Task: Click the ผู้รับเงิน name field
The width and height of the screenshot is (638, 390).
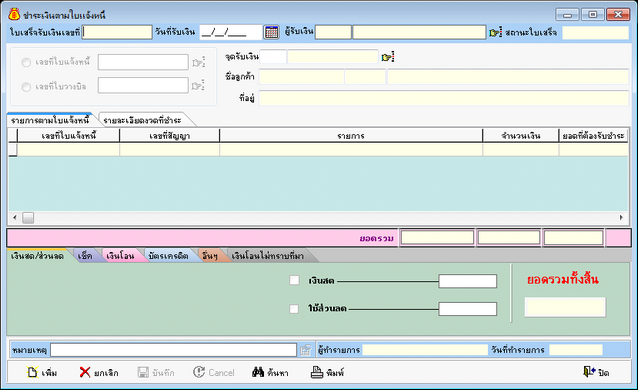Action: (419, 32)
